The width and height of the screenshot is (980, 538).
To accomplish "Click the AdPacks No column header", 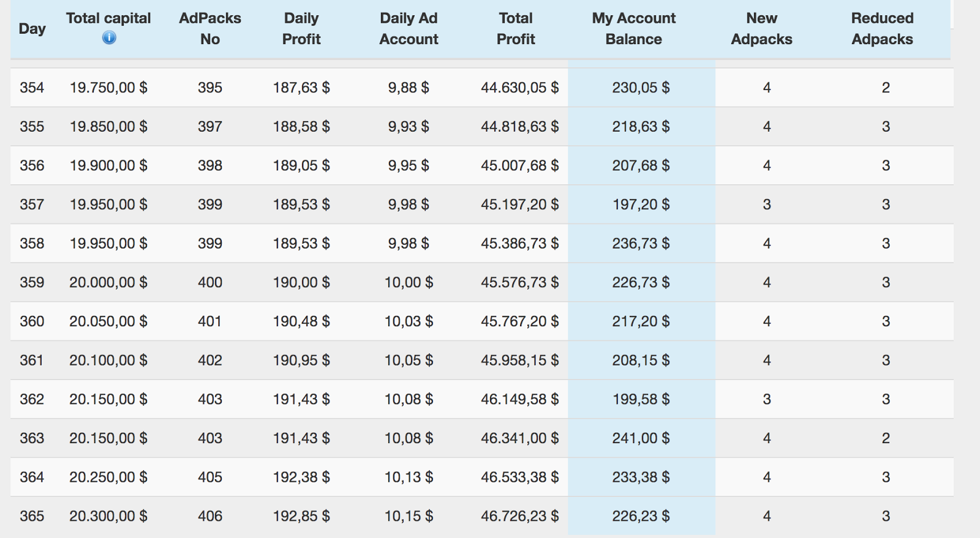I will pyautogui.click(x=210, y=29).
